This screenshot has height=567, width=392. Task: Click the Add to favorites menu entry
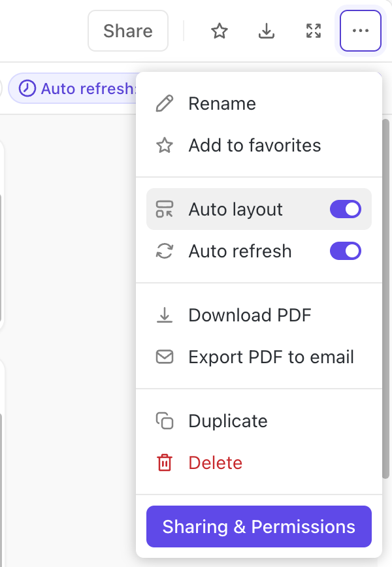coord(254,145)
